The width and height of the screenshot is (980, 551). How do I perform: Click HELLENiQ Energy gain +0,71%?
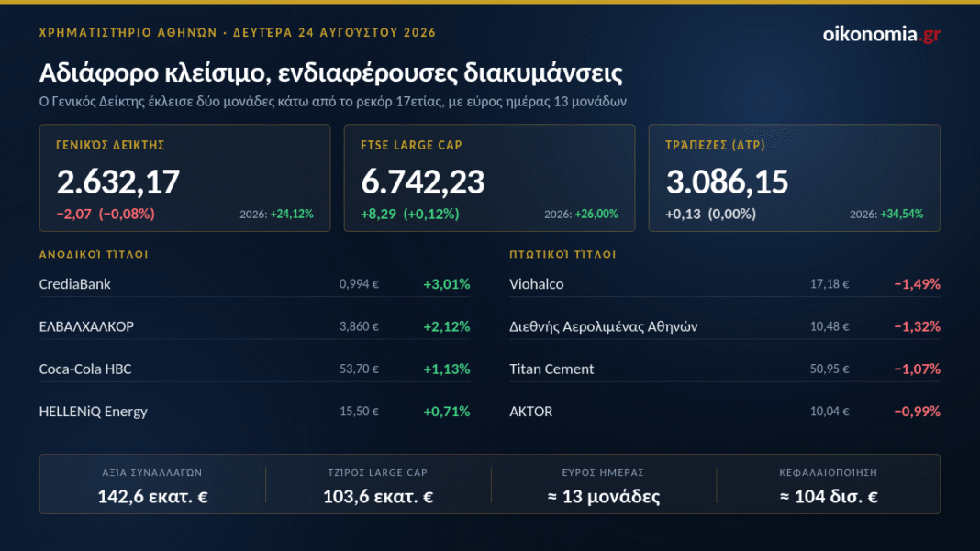446,411
